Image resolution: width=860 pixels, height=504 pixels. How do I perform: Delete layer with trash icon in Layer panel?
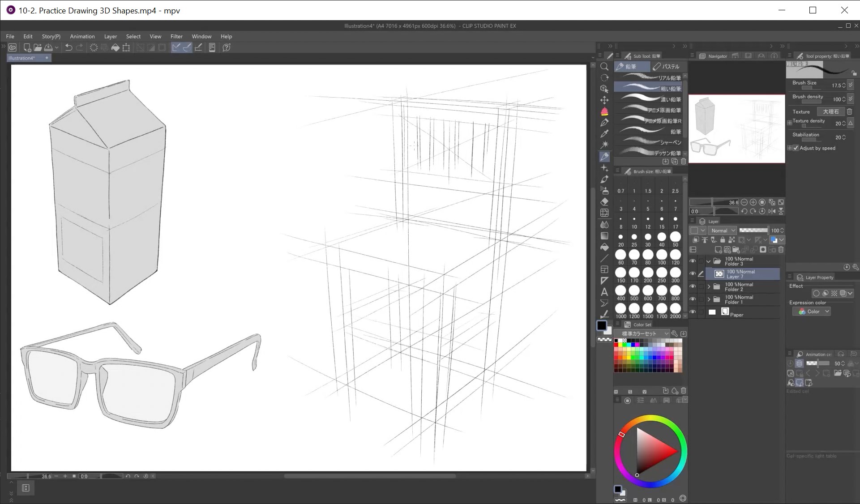(x=781, y=250)
